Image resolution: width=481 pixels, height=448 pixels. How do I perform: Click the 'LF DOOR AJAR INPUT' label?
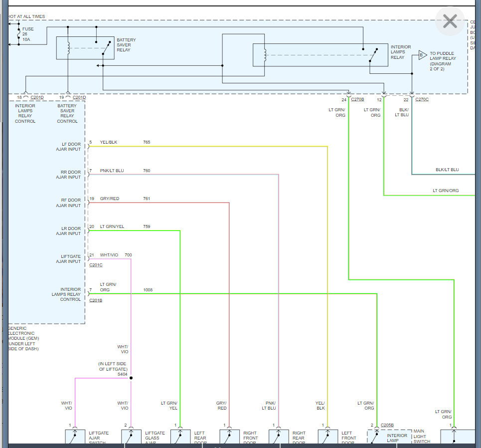click(68, 147)
